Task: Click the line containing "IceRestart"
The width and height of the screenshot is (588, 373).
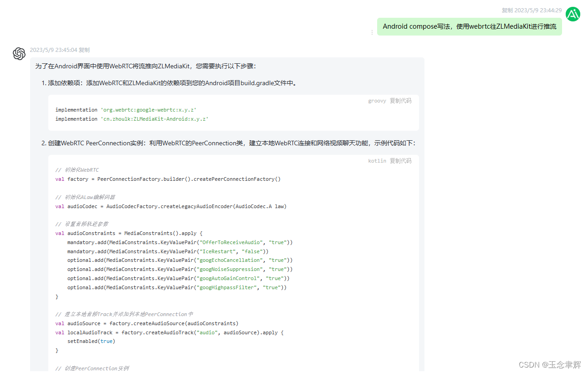Action: 168,251
